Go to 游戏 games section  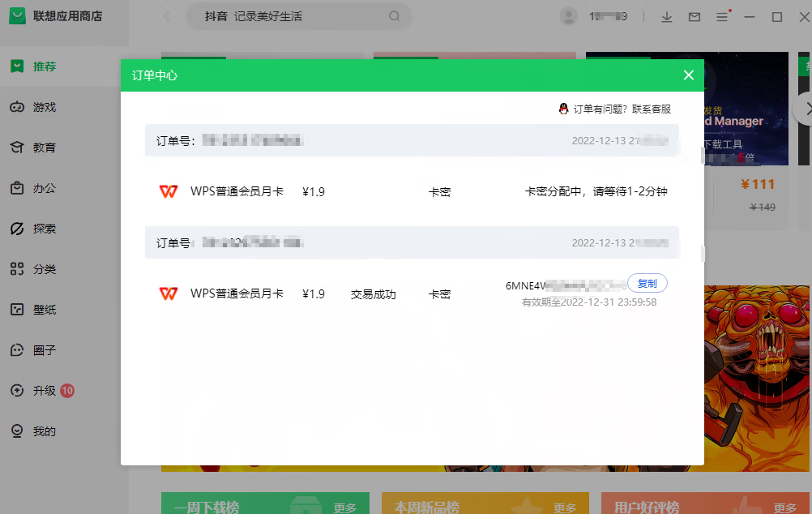click(45, 107)
